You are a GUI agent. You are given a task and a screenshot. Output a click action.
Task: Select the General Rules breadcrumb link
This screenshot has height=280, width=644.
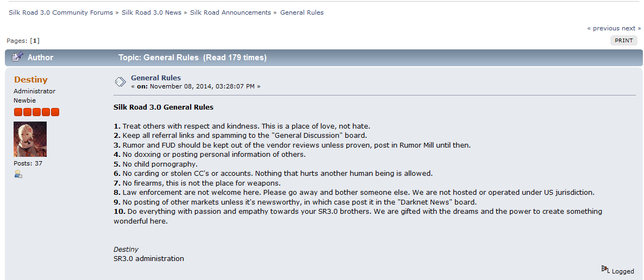point(302,12)
